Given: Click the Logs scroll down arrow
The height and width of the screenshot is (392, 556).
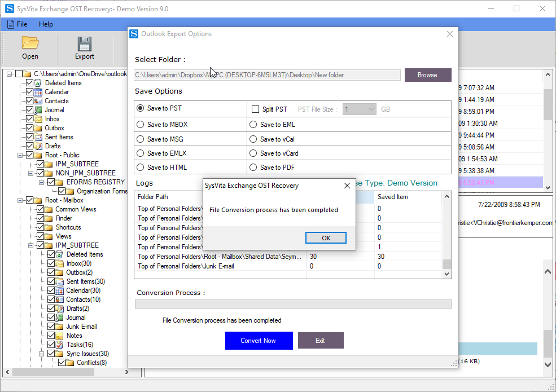Looking at the screenshot, I should [447, 274].
